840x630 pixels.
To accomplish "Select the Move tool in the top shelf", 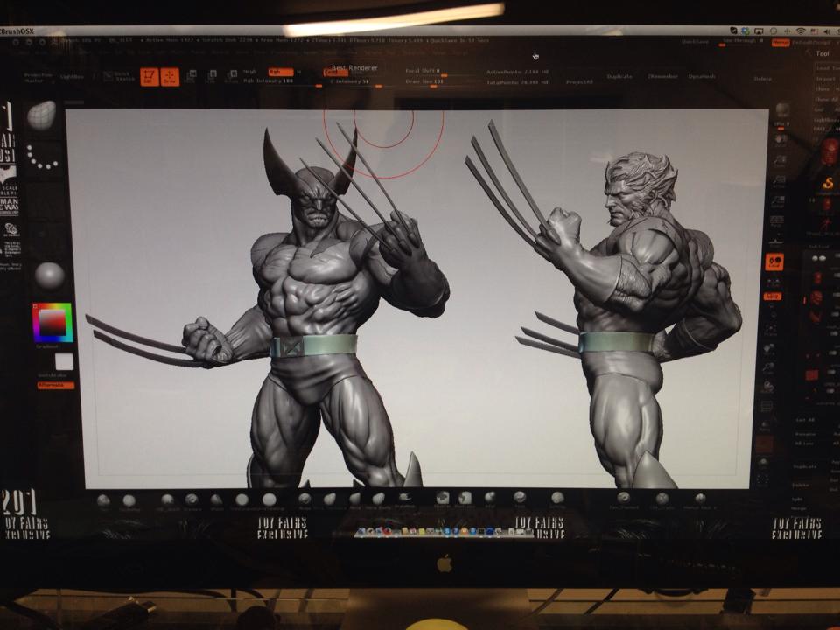I will click(x=190, y=77).
